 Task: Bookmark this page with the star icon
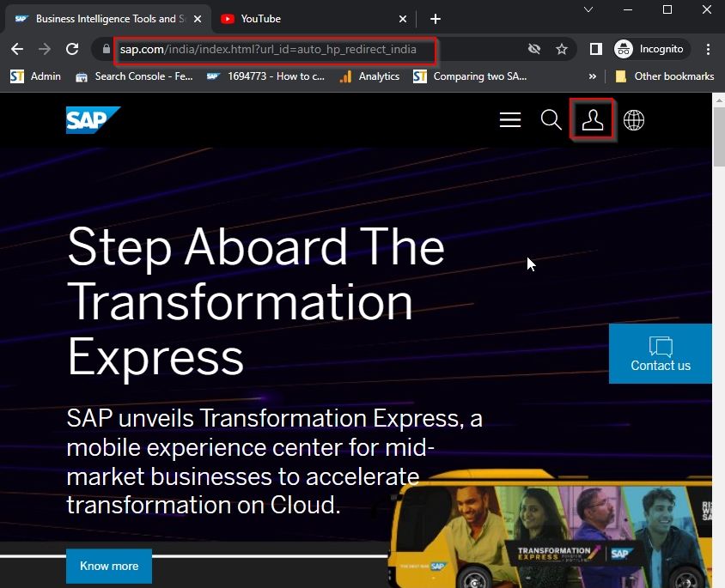tap(562, 49)
